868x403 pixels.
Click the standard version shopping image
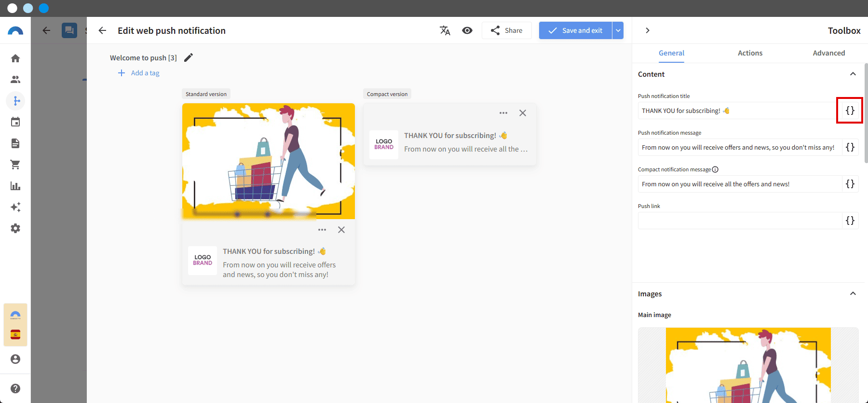[x=269, y=161]
